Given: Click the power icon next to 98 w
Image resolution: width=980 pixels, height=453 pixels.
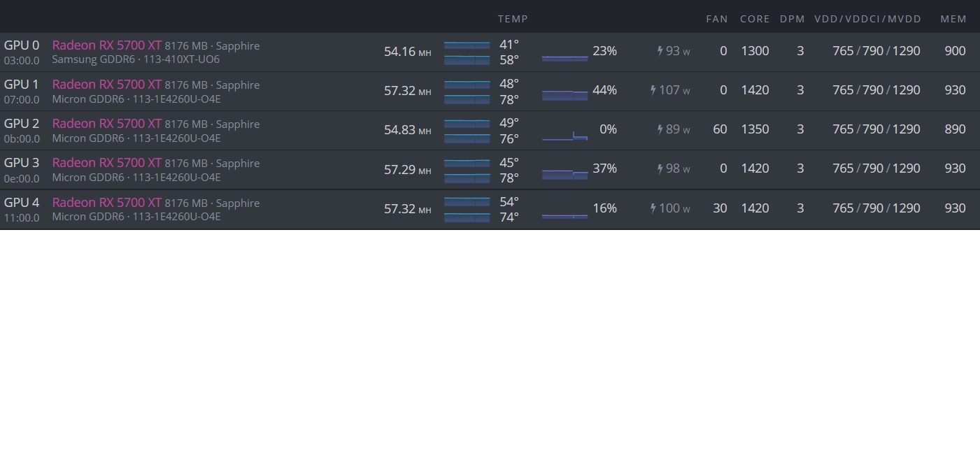Looking at the screenshot, I should [660, 168].
